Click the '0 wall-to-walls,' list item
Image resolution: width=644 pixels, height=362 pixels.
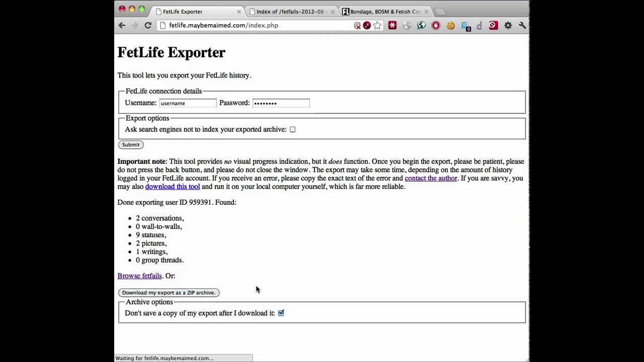159,226
